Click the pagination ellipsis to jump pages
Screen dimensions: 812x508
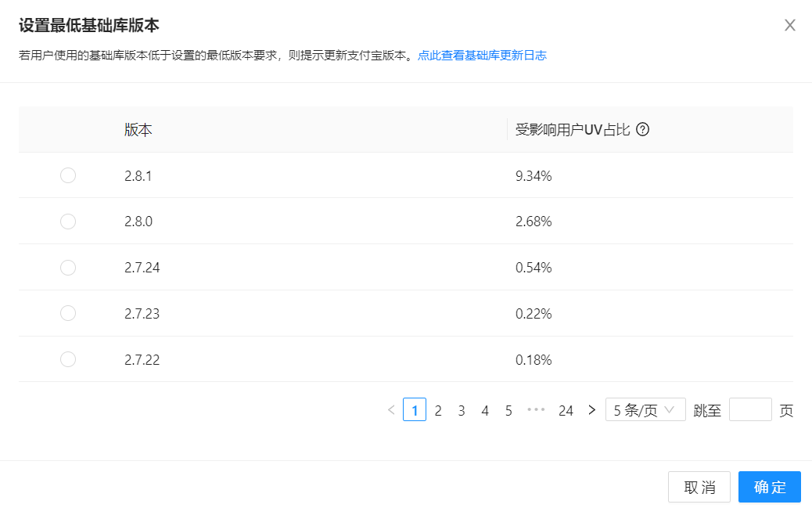(536, 409)
